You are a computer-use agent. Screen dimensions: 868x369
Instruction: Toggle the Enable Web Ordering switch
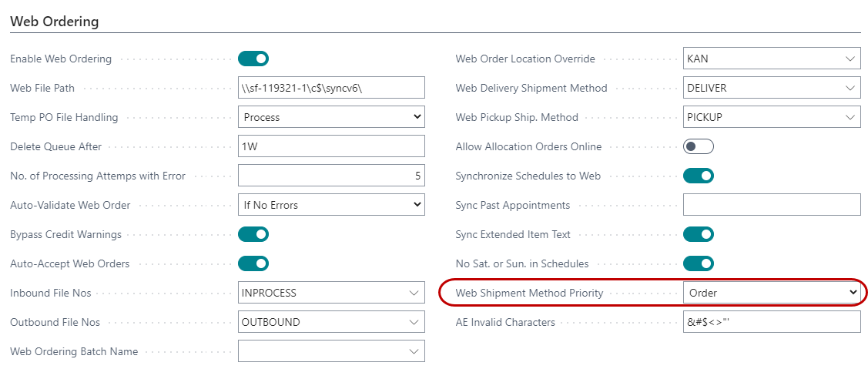pyautogui.click(x=253, y=59)
